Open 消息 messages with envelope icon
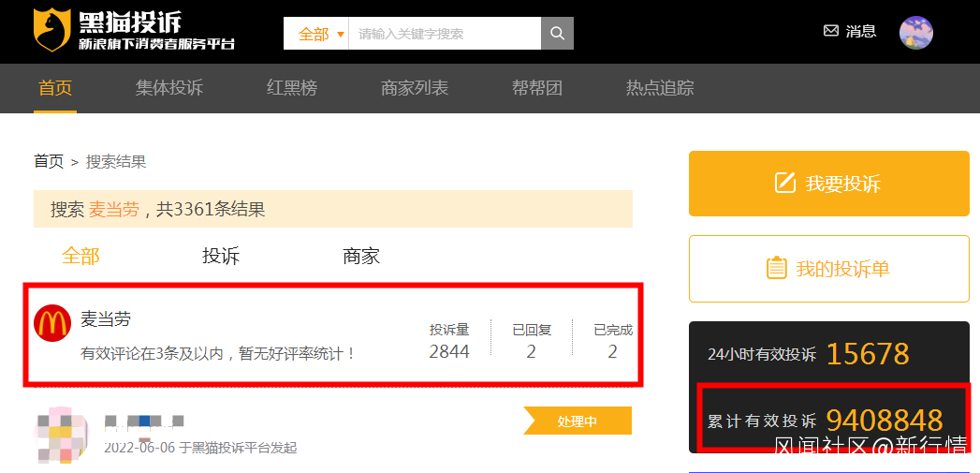This screenshot has height=473, width=980. pos(850,31)
